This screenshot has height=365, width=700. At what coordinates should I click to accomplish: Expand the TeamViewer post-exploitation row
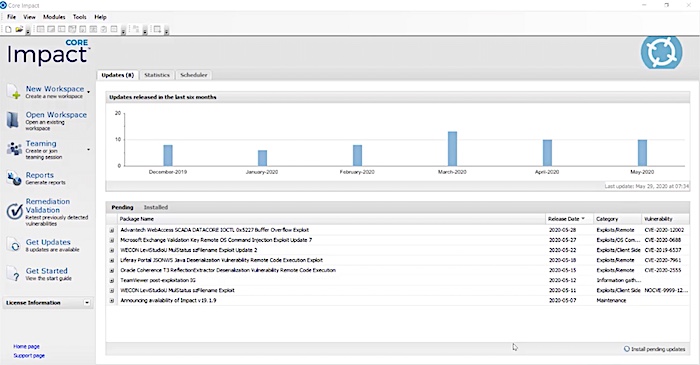[112, 281]
